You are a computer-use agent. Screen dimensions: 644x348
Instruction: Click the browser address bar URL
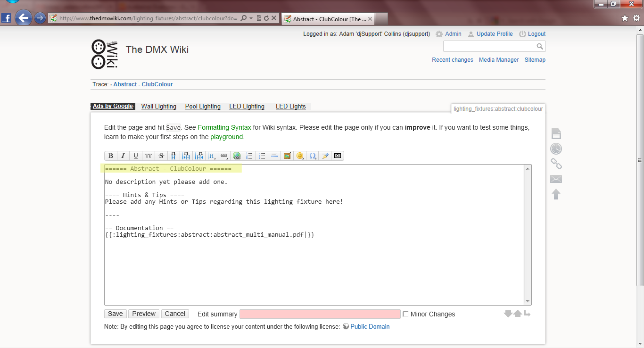[149, 18]
